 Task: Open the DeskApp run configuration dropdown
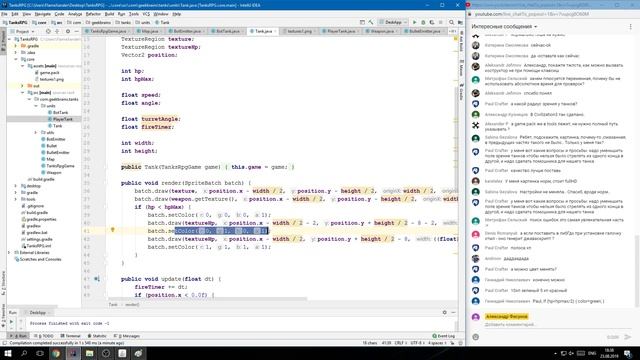[393, 22]
